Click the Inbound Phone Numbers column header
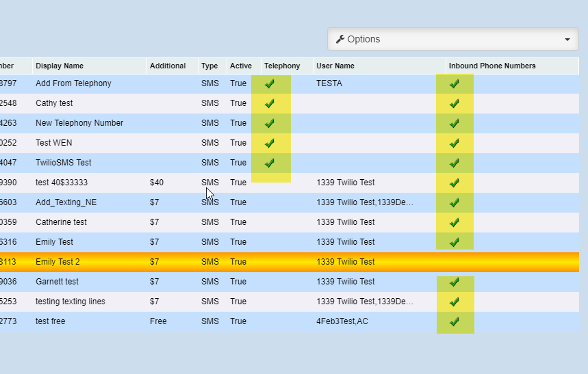The width and height of the screenshot is (588, 374). tap(492, 66)
